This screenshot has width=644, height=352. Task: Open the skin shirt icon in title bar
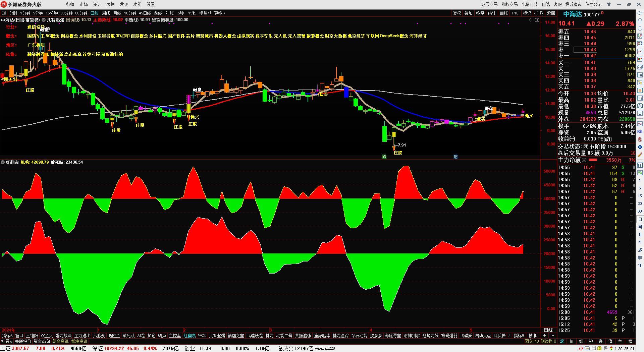[609, 4]
